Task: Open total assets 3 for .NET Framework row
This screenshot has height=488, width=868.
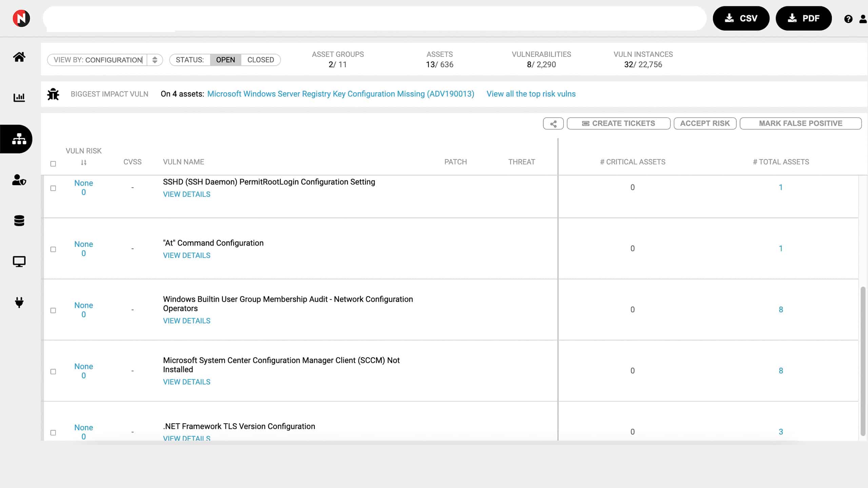Action: 781,432
